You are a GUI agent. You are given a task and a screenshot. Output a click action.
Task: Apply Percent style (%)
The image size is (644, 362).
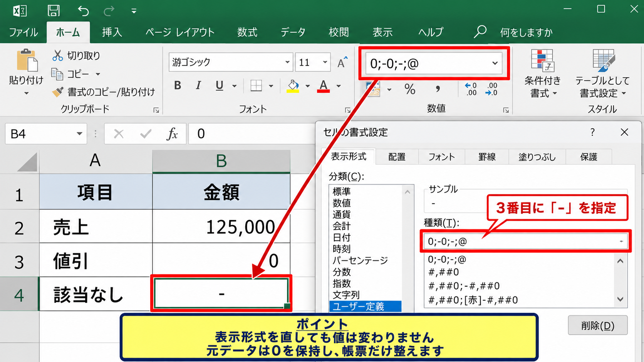410,89
